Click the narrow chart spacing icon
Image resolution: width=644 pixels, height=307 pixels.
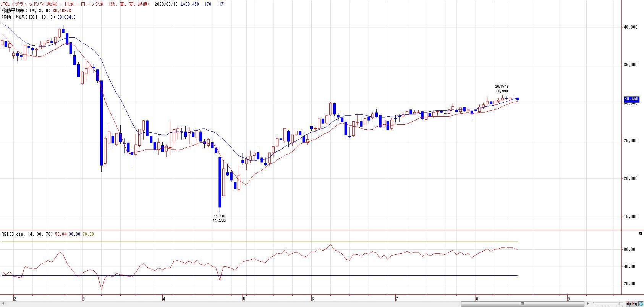click(x=629, y=304)
